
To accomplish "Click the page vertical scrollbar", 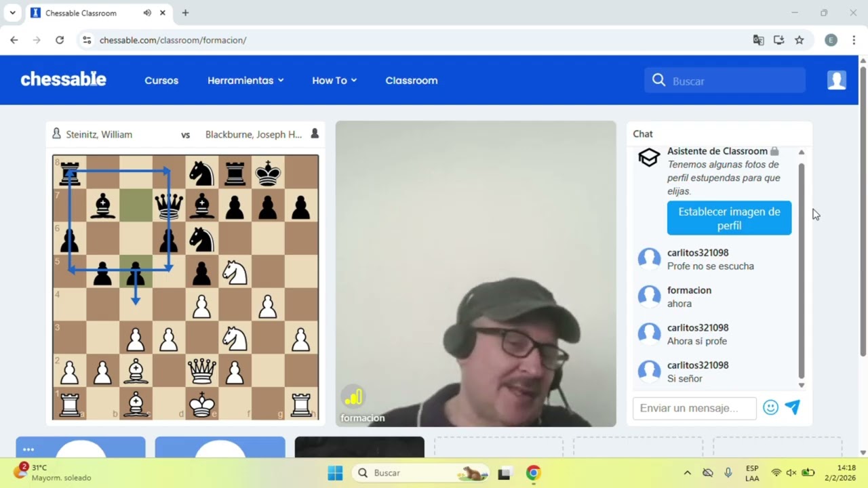I will click(863, 210).
